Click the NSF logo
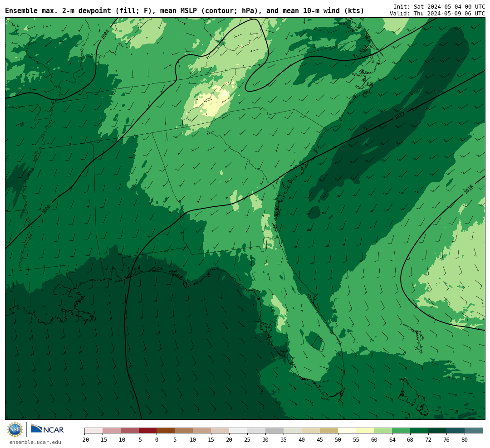 pos(15,429)
